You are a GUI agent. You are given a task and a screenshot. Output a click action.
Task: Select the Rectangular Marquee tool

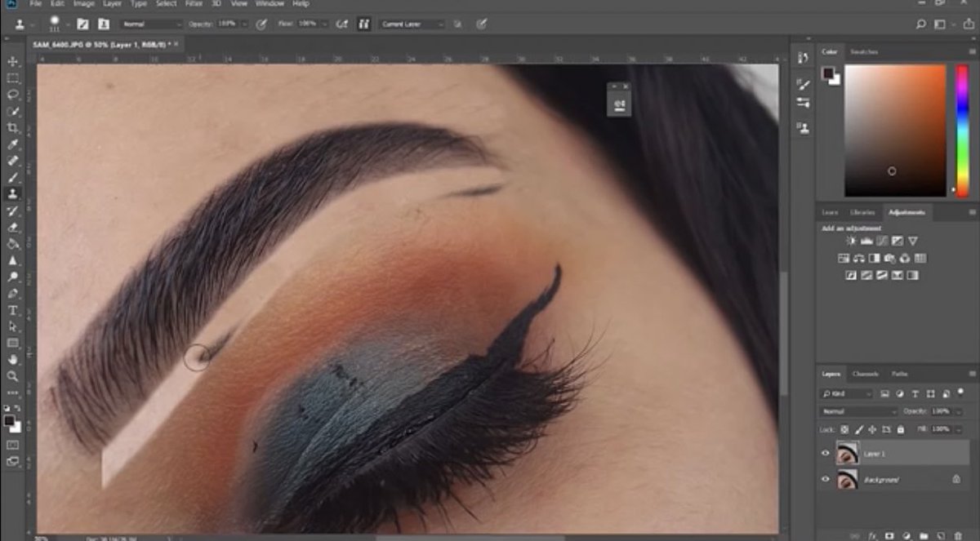13,78
